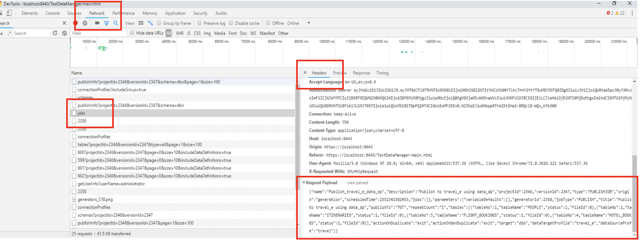Open the Security panel tab

click(200, 13)
